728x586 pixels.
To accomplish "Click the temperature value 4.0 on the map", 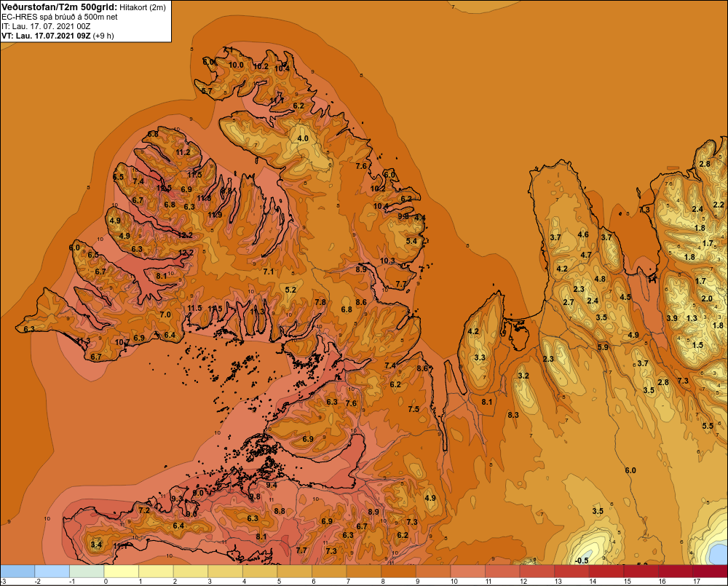I will (x=303, y=138).
